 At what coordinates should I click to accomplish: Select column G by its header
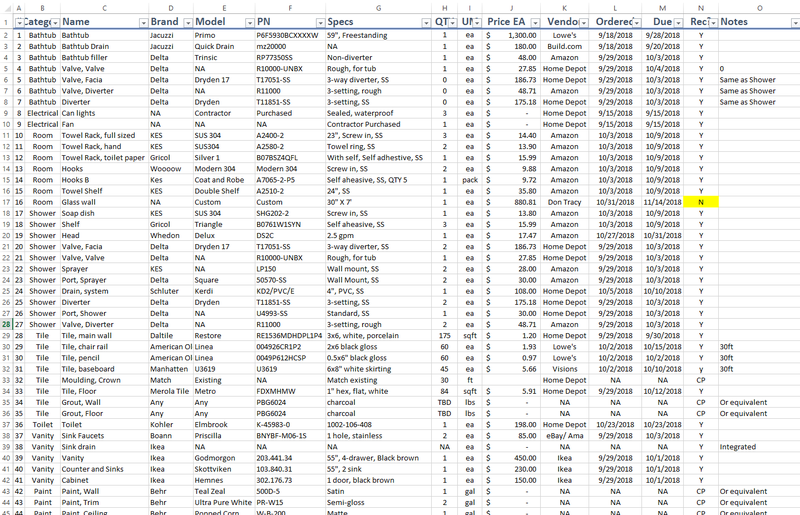[378, 8]
